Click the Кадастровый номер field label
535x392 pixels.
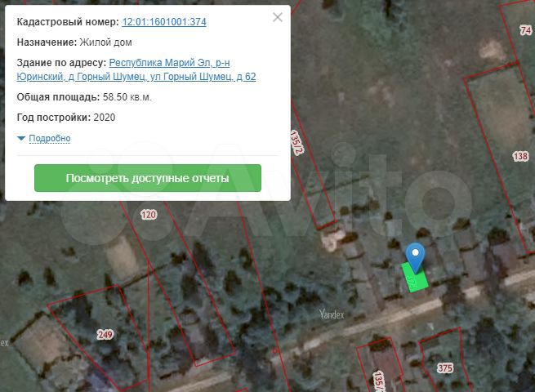[x=67, y=22]
